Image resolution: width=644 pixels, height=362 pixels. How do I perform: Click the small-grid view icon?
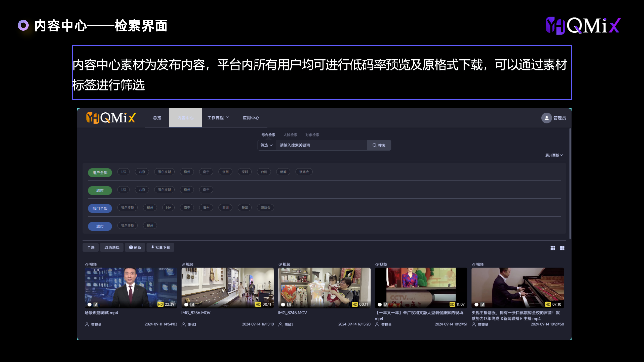(x=553, y=248)
